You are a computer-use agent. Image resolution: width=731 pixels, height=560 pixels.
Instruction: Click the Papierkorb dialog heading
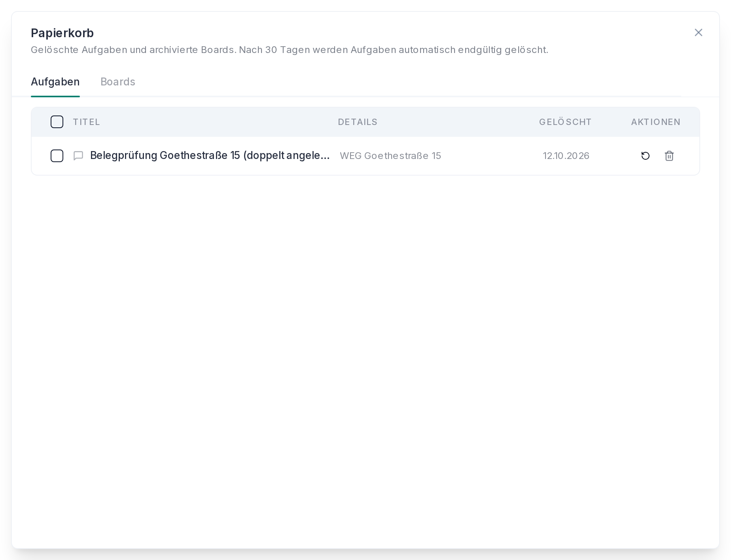(62, 33)
